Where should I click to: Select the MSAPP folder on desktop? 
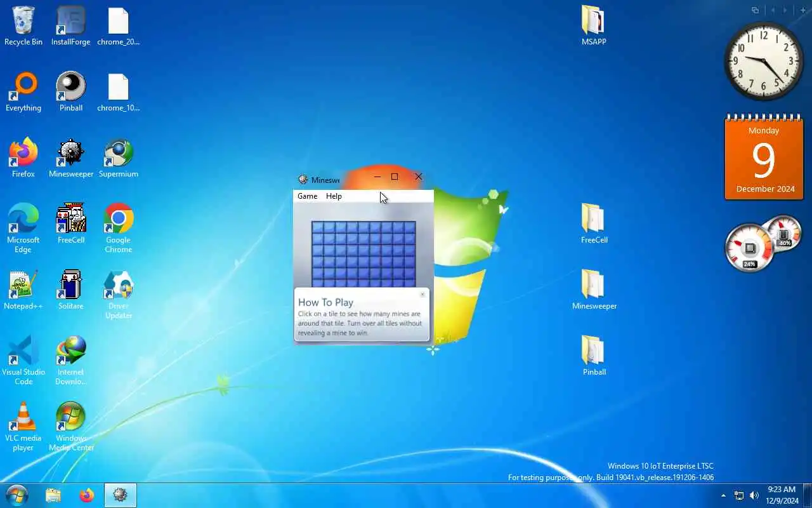[594, 26]
